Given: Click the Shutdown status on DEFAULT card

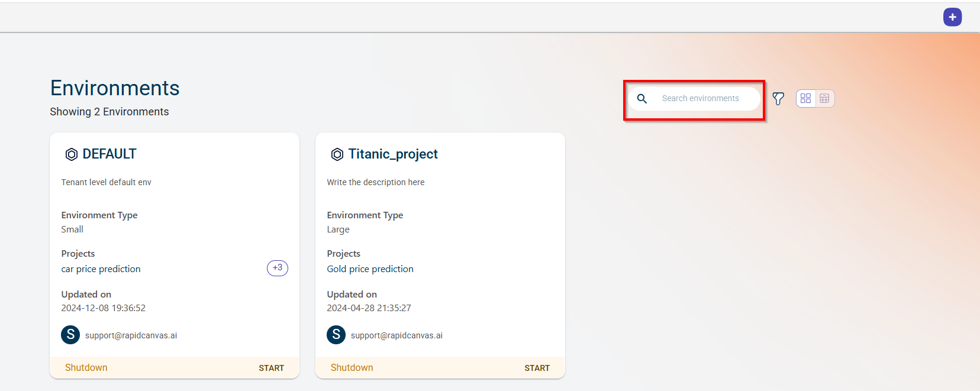Looking at the screenshot, I should (86, 368).
